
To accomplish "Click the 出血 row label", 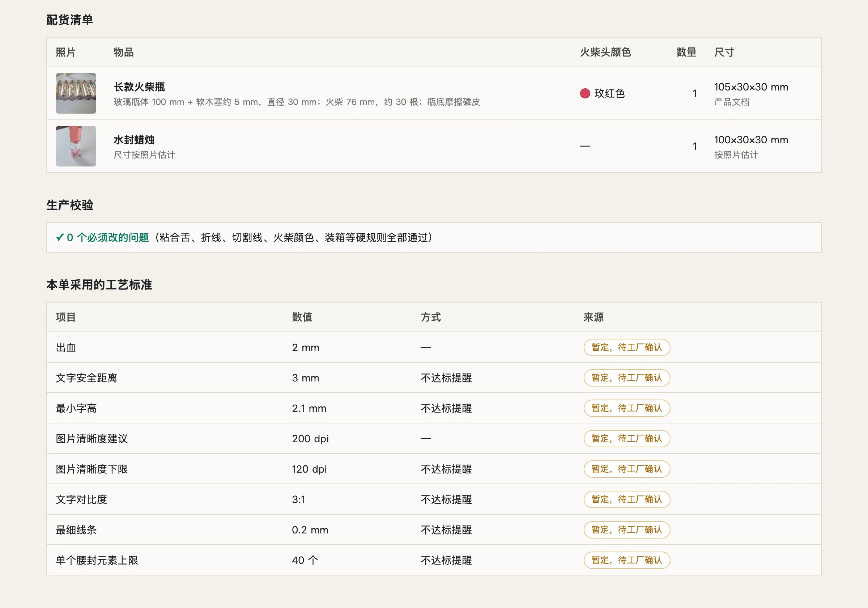I will pyautogui.click(x=66, y=347).
